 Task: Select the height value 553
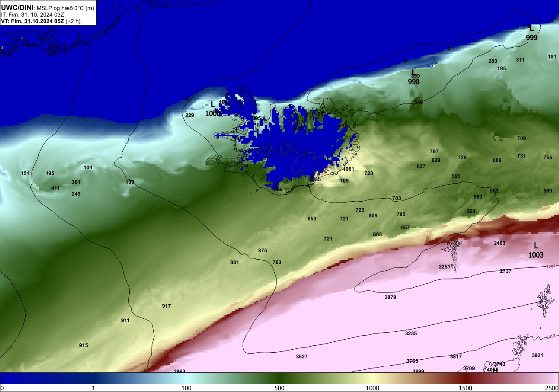click(x=494, y=191)
